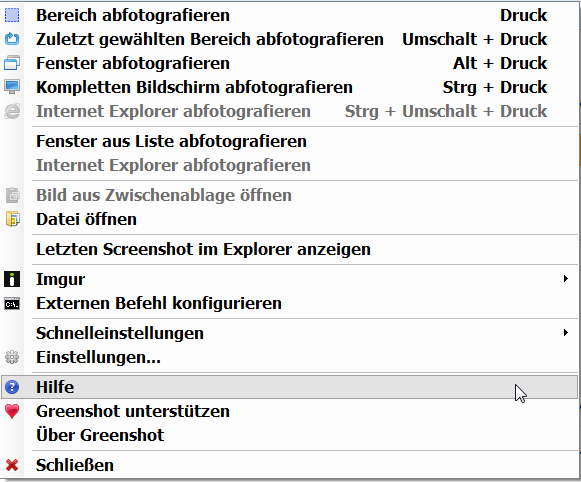Click the monitor fullscreen capture icon

tap(12, 87)
